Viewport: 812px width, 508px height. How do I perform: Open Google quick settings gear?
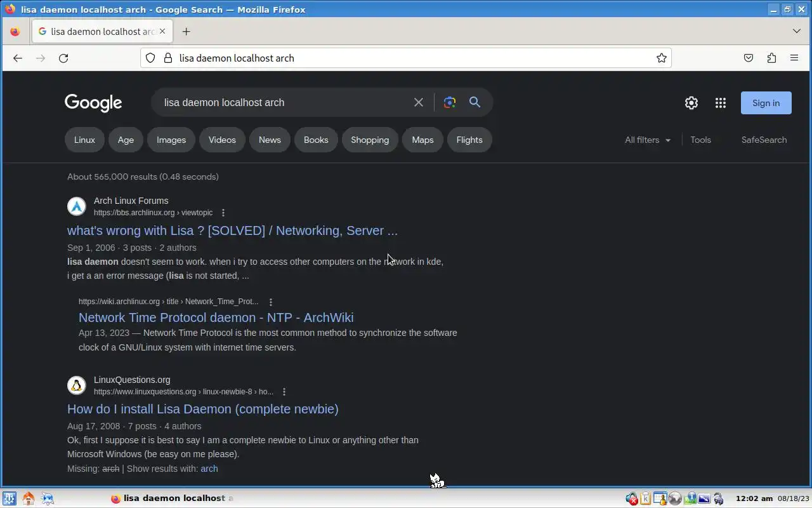(x=691, y=103)
